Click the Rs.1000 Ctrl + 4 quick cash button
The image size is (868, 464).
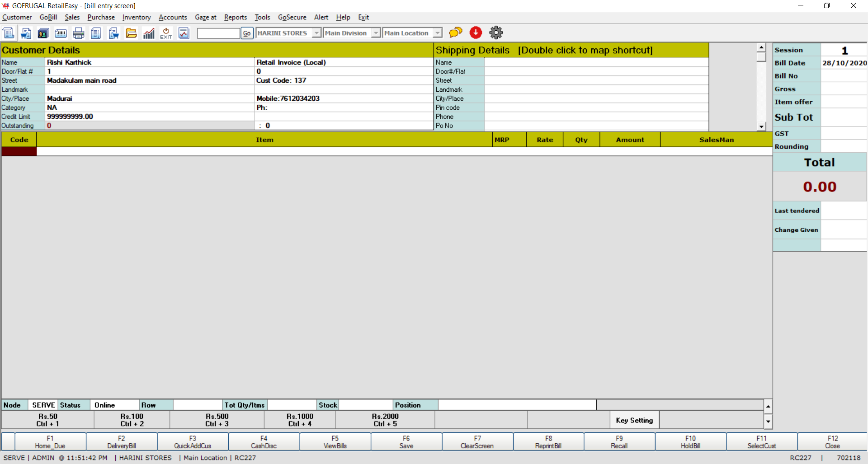pos(300,420)
